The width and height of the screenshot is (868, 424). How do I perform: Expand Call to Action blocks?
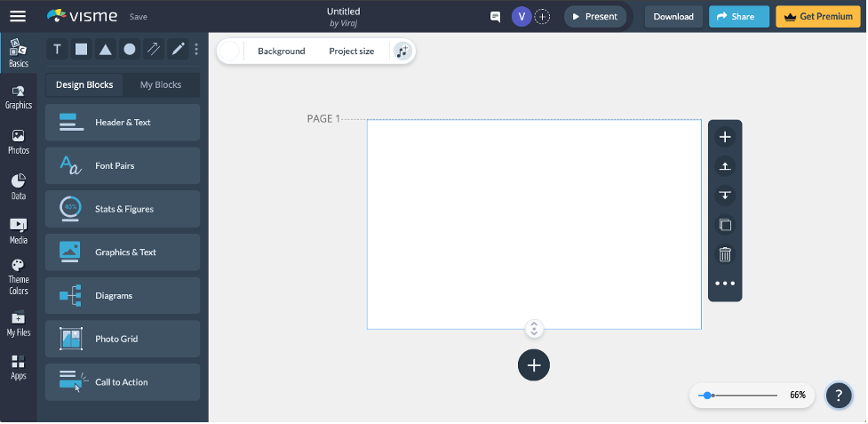click(x=123, y=382)
